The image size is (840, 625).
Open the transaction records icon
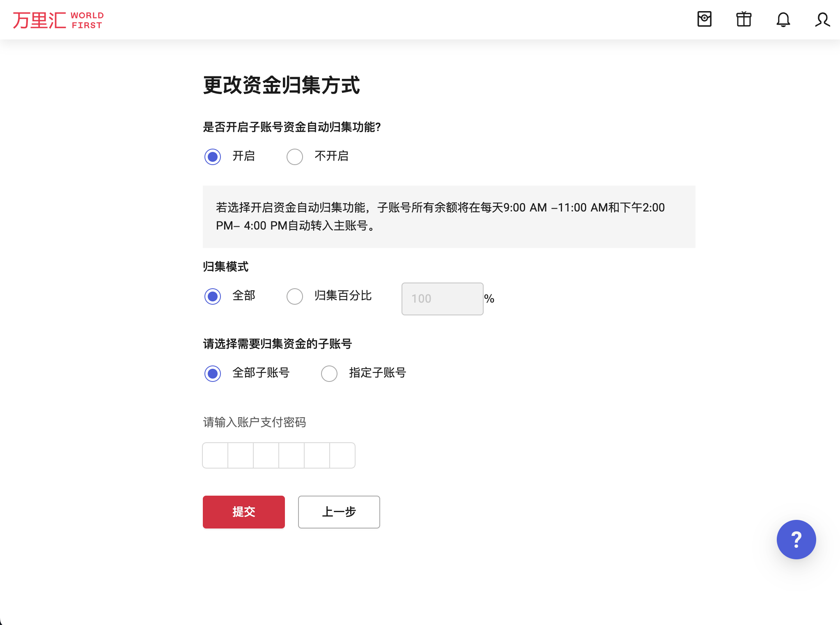[x=704, y=19]
